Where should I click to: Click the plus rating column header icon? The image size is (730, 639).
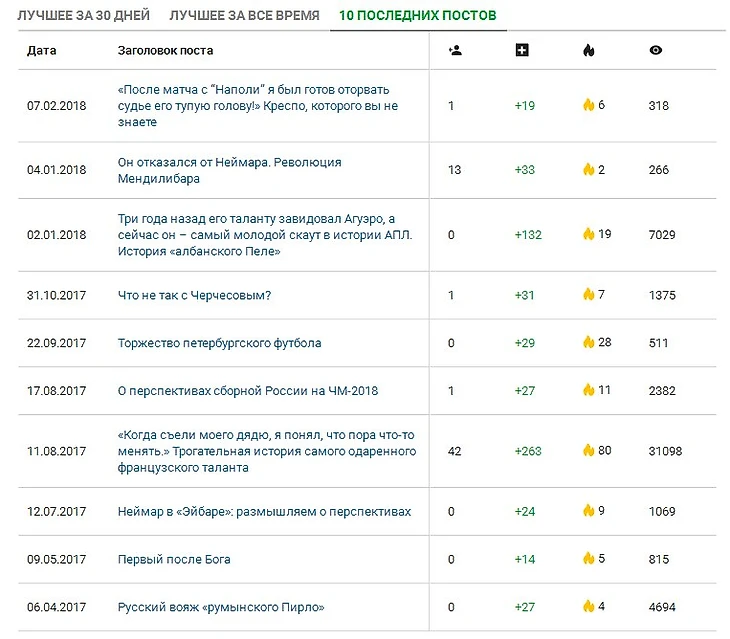pyautogui.click(x=521, y=50)
